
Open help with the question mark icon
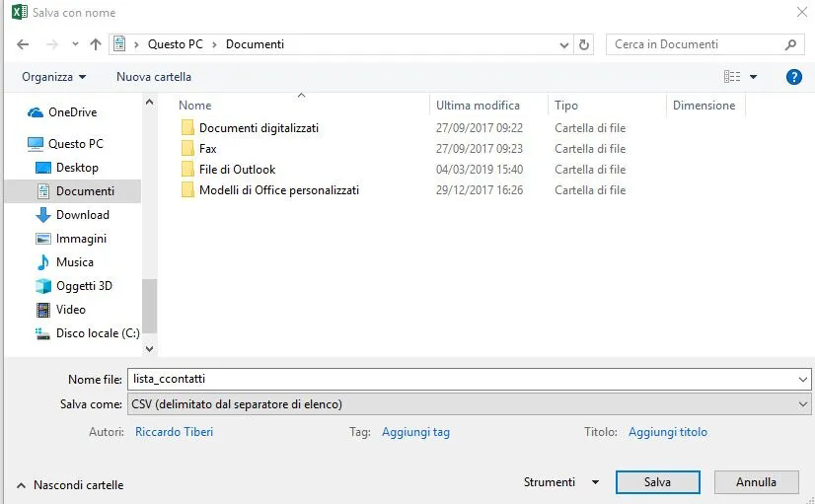(793, 77)
